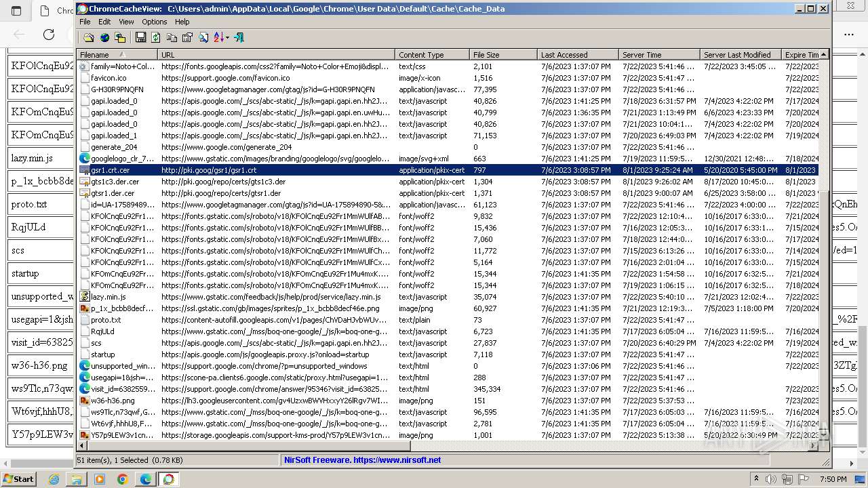Click the A-Z sort toolbar icon

218,37
